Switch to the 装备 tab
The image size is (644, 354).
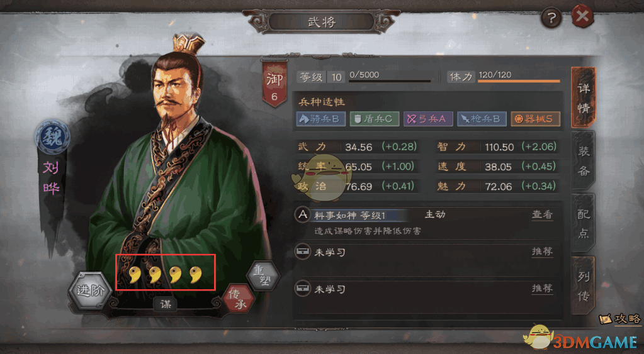(x=583, y=160)
